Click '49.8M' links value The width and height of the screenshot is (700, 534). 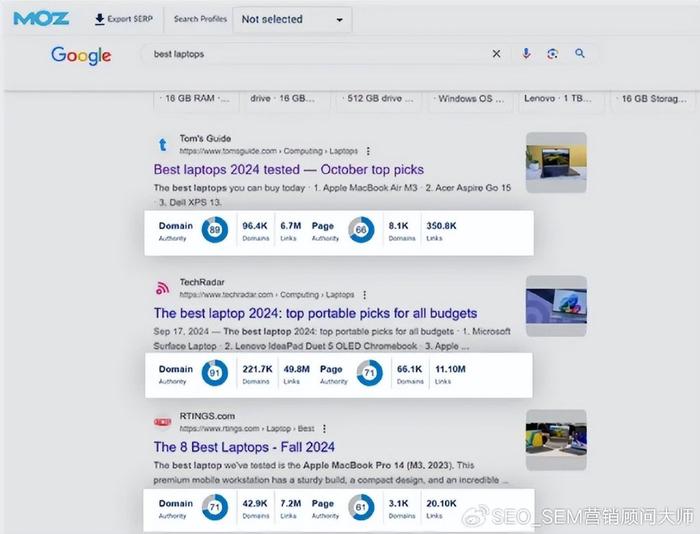296,369
